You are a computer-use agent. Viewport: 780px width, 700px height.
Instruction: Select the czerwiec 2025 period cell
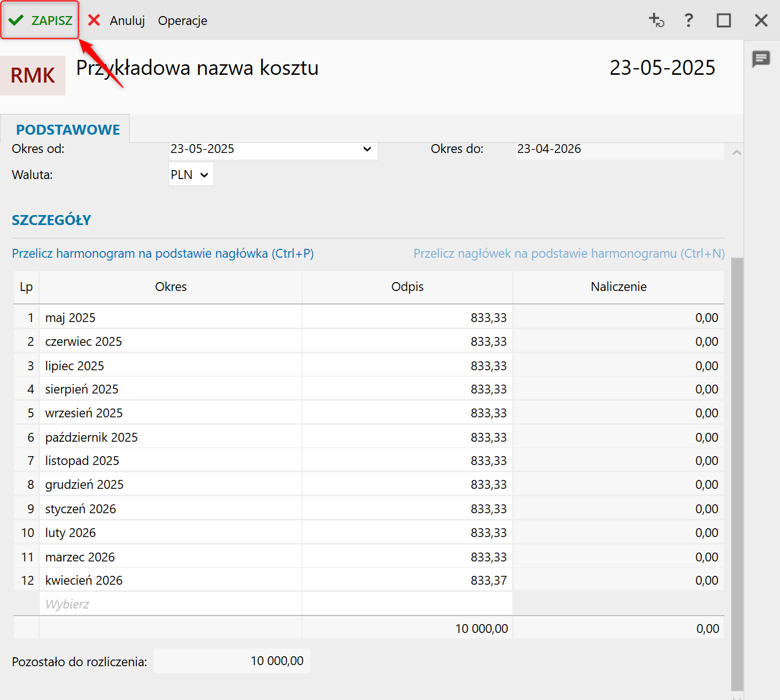tap(171, 341)
